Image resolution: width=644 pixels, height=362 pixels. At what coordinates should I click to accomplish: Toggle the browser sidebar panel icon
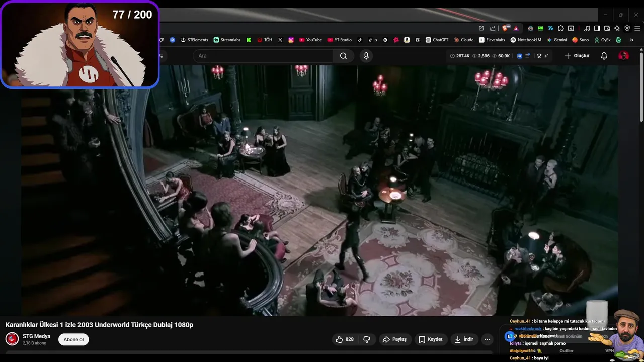tap(597, 28)
